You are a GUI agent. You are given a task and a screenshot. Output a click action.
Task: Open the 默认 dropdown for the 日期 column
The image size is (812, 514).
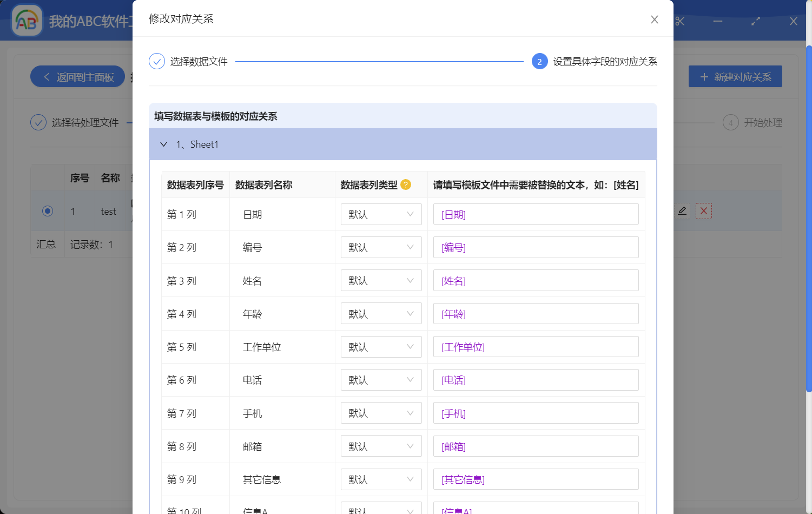click(381, 214)
